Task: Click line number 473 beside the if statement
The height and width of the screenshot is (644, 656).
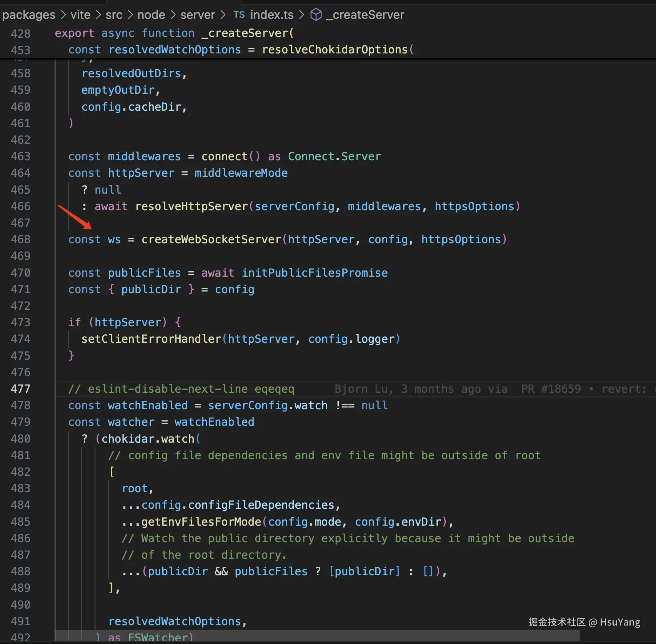Action: (x=20, y=322)
